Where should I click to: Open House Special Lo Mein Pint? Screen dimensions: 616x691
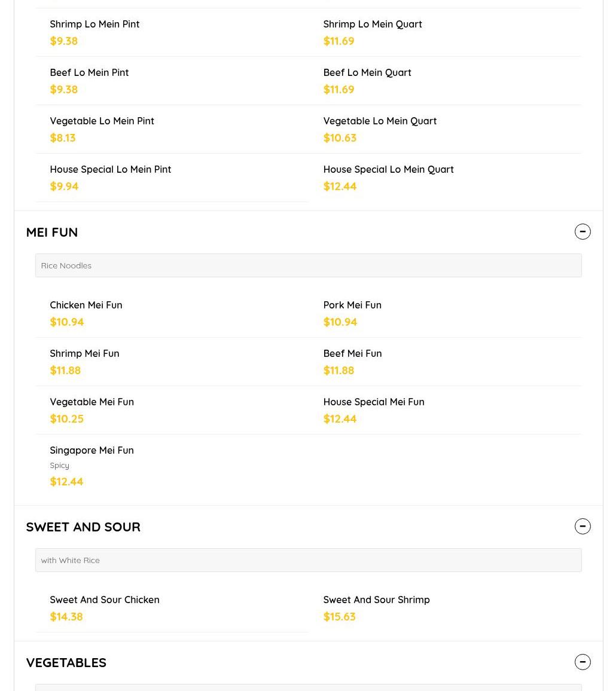point(110,170)
